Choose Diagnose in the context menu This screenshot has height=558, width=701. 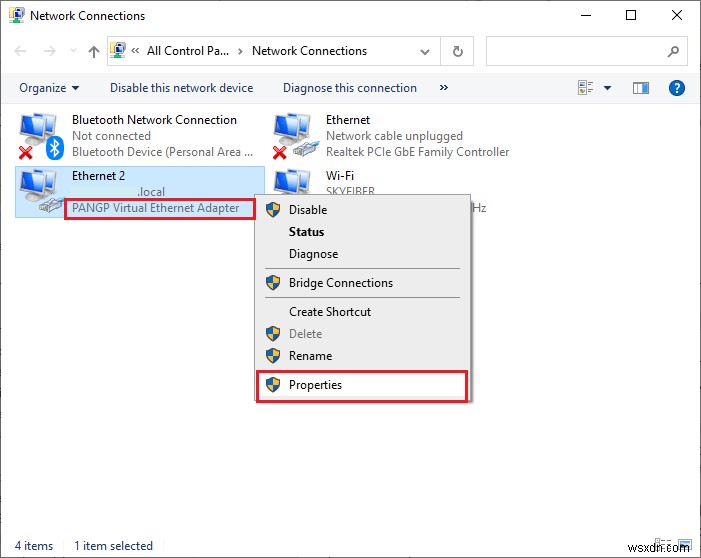click(x=362, y=254)
